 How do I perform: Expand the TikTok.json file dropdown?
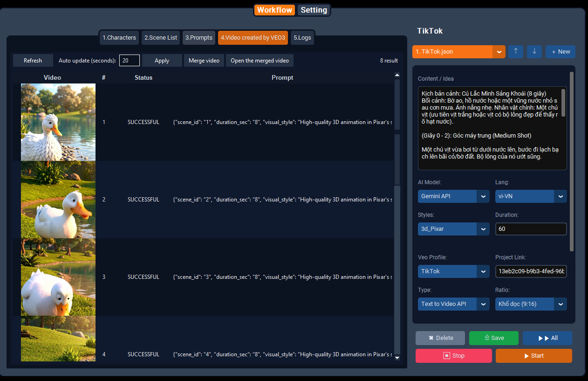pos(499,52)
